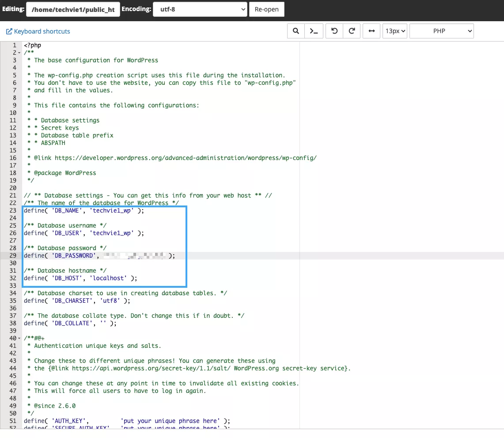Click the AUTH_KEY unique phrase placeholder

pyautogui.click(x=169, y=421)
